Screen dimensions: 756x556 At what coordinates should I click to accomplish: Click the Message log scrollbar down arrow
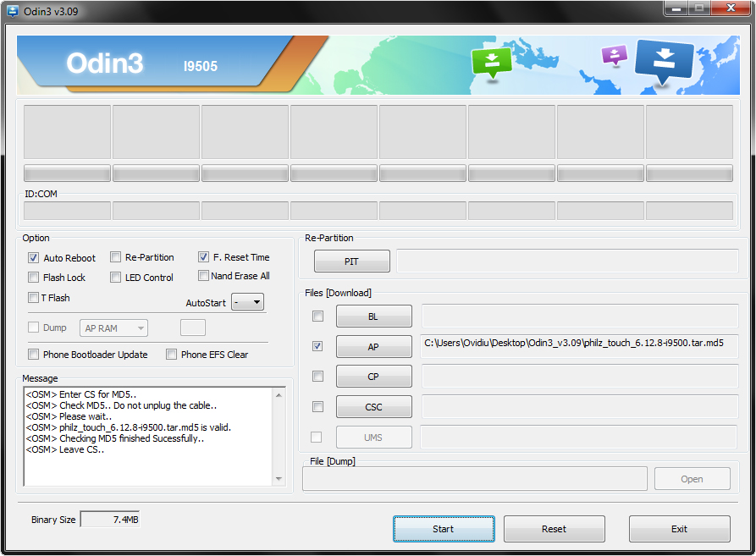[x=279, y=479]
